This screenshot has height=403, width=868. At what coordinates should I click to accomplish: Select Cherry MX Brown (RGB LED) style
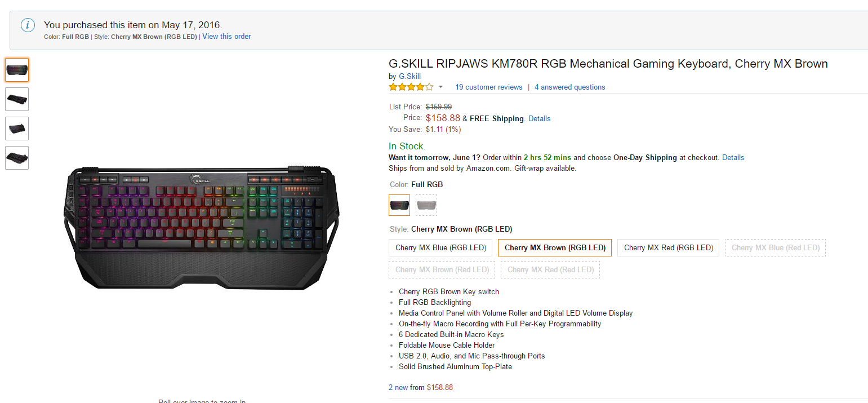tap(555, 248)
